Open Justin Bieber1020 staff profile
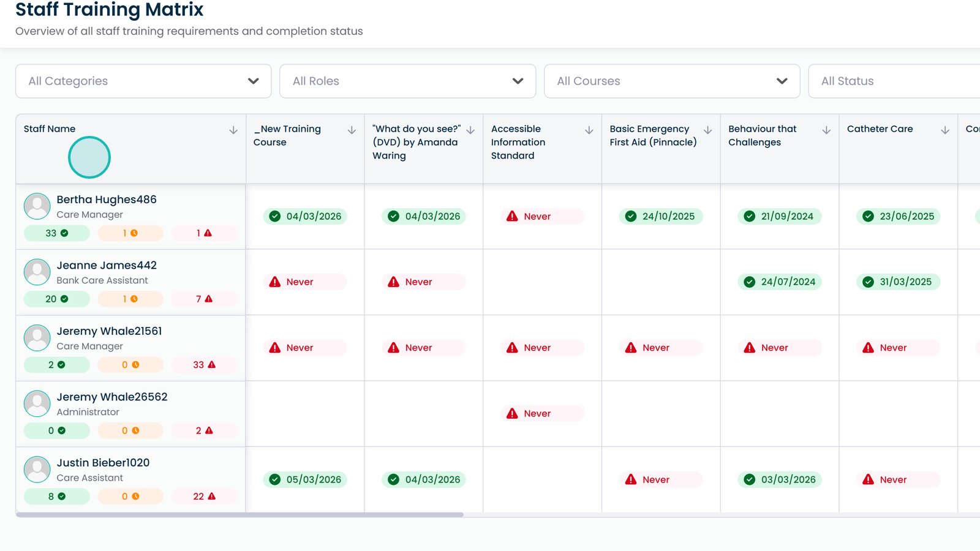 tap(103, 463)
